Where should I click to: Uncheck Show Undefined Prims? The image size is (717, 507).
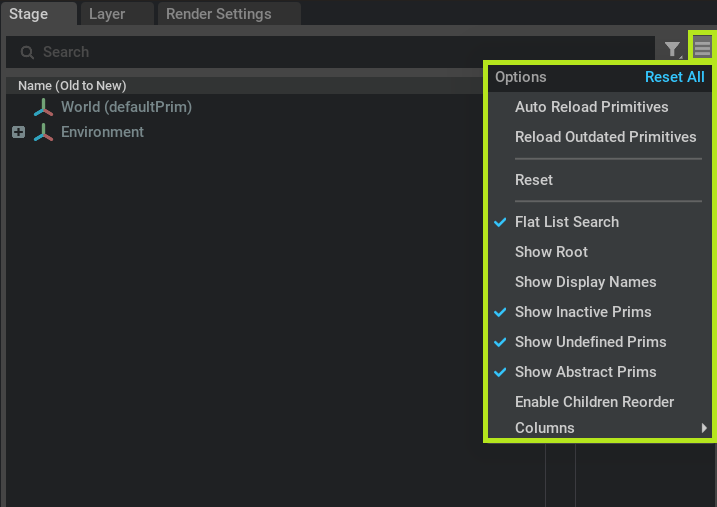pyautogui.click(x=590, y=342)
